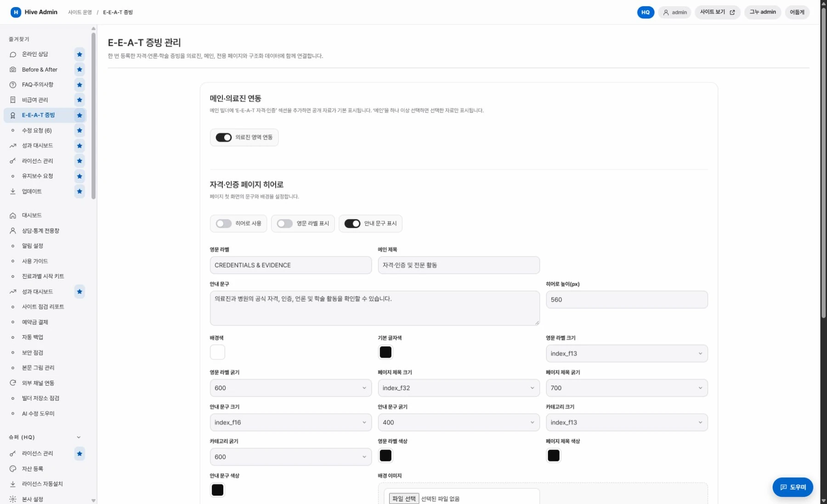Click the camera icon for Before & After
Screen dimensions: 827x504
click(13, 69)
